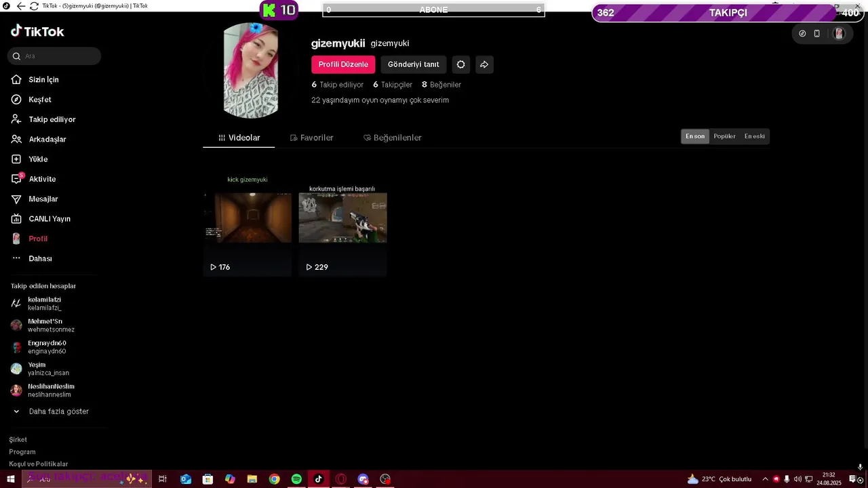Switch to the Videolar tab

click(239, 138)
